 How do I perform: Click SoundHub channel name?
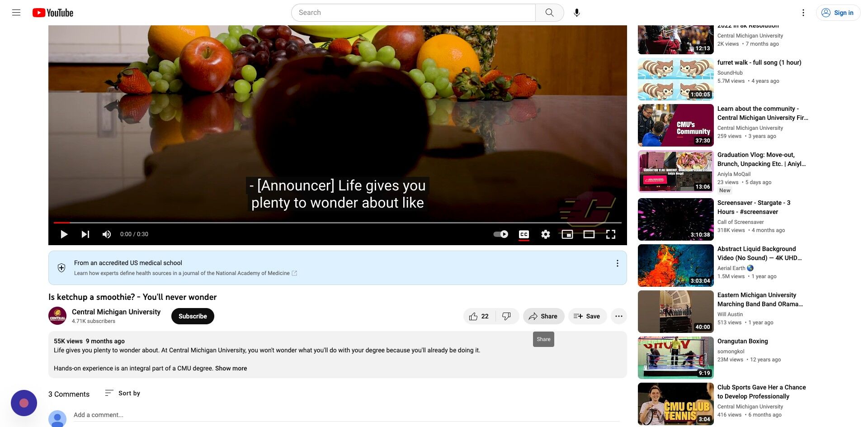(x=730, y=73)
